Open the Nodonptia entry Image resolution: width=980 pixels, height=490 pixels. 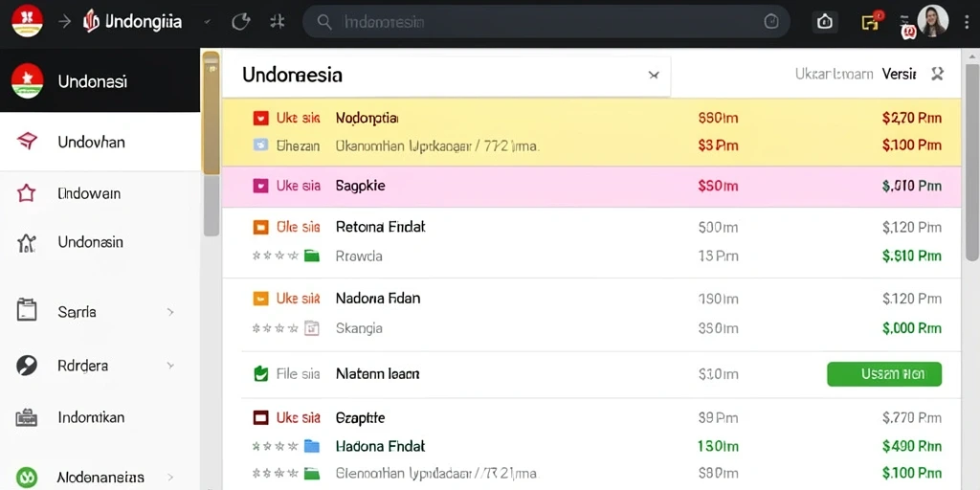pyautogui.click(x=367, y=118)
